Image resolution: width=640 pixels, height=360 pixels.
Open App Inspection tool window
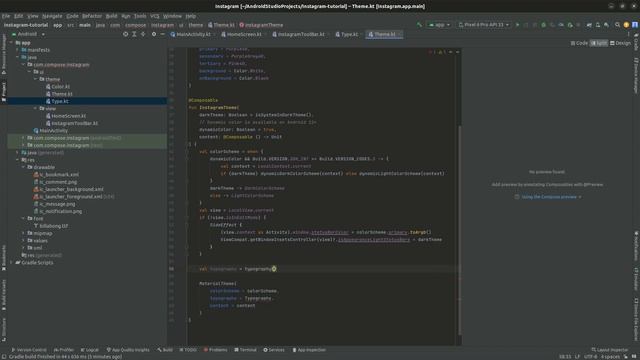coord(309,350)
